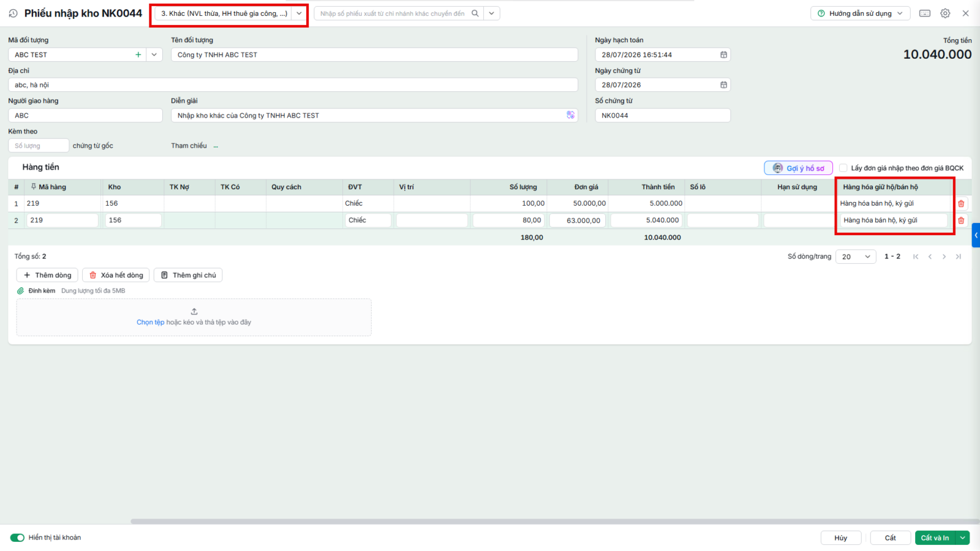This screenshot has height=551, width=980.
Task: Click the Hủy button
Action: [841, 538]
